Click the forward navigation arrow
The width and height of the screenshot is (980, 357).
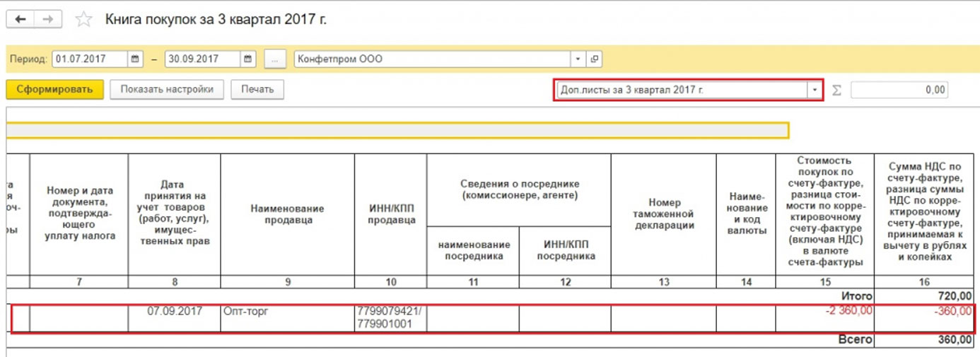[47, 19]
